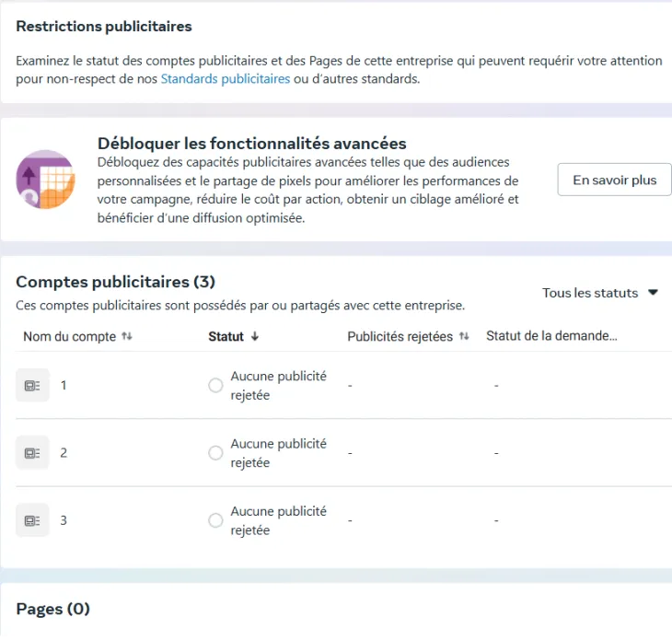The height and width of the screenshot is (640, 672).
Task: Click the Statut sort arrow
Action: (x=255, y=337)
